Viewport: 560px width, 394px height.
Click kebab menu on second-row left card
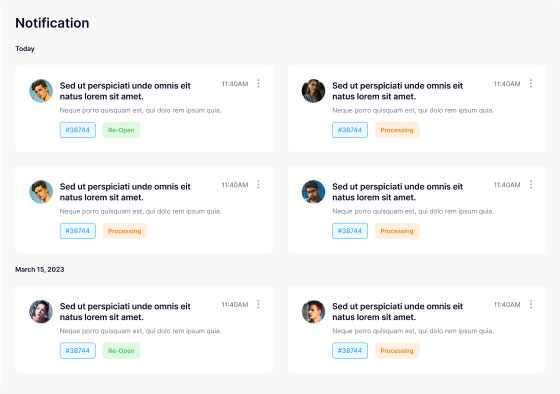click(x=259, y=185)
